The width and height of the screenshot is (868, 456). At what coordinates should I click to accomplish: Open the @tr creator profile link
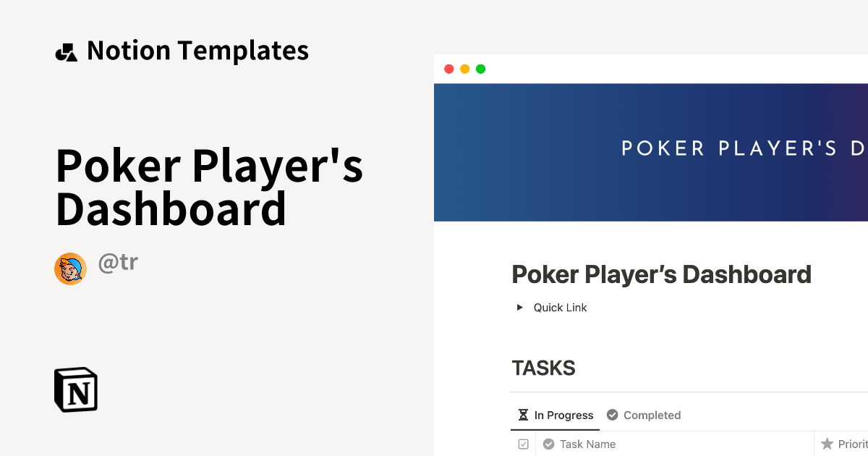(118, 262)
